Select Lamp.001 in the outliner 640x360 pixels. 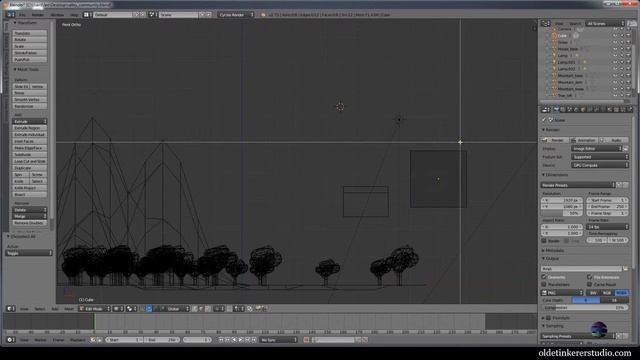566,62
